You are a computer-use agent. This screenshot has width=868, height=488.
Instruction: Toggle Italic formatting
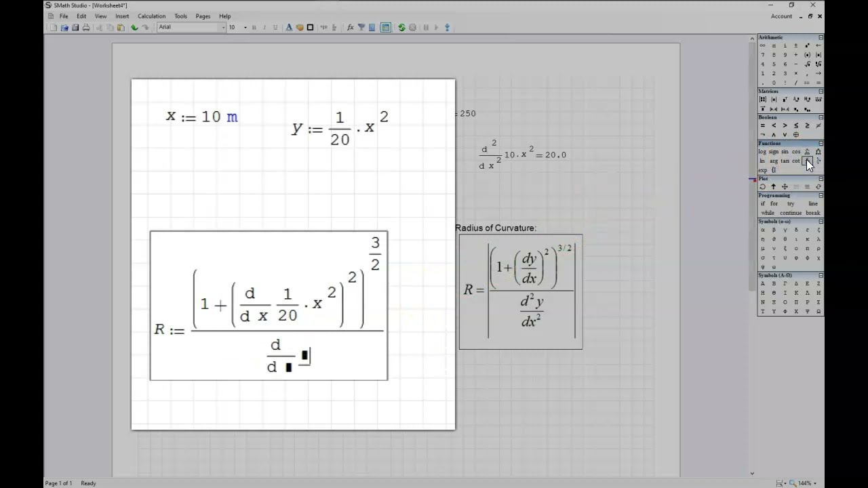tap(264, 27)
